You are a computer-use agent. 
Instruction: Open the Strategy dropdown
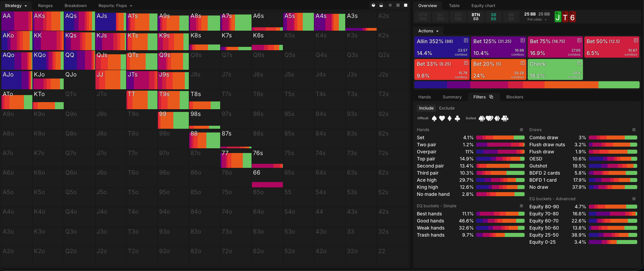tap(16, 6)
